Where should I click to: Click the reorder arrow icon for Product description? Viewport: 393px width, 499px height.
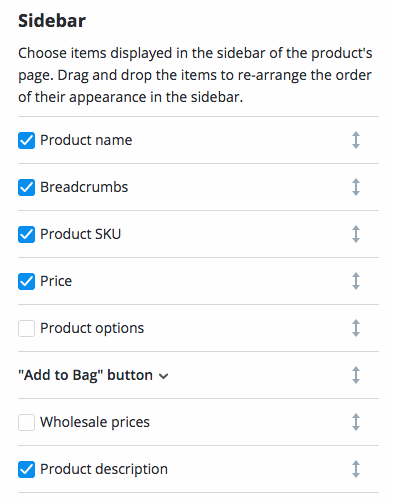[x=356, y=469]
